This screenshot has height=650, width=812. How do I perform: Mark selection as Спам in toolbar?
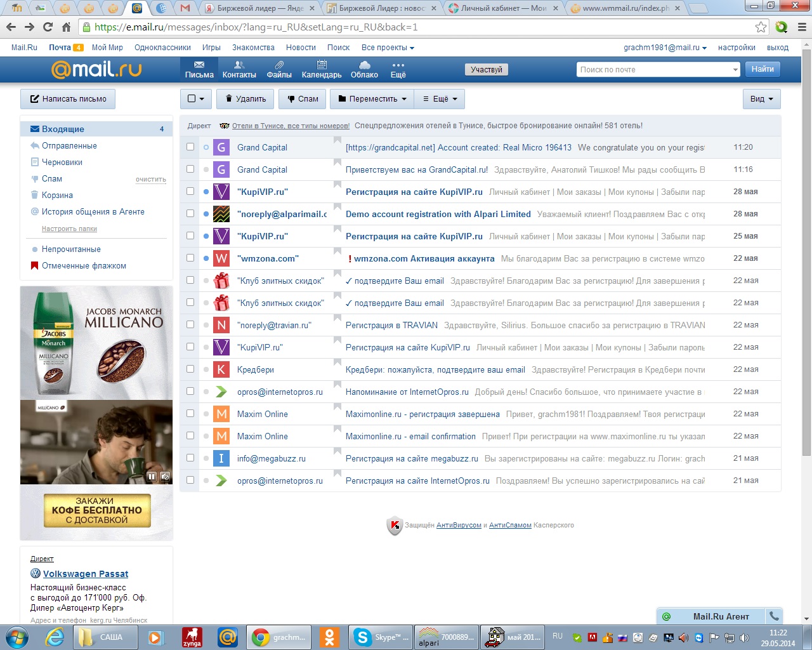pos(302,99)
